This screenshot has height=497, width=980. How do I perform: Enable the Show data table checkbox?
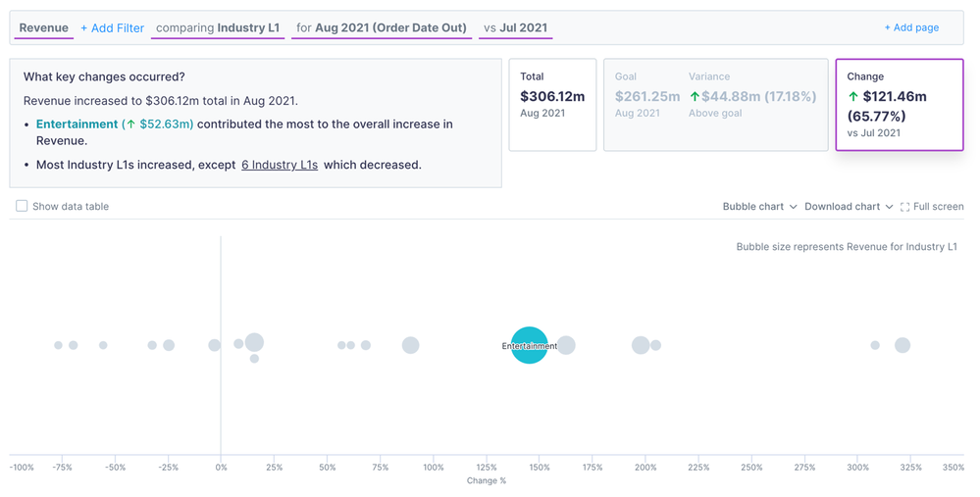pyautogui.click(x=22, y=207)
